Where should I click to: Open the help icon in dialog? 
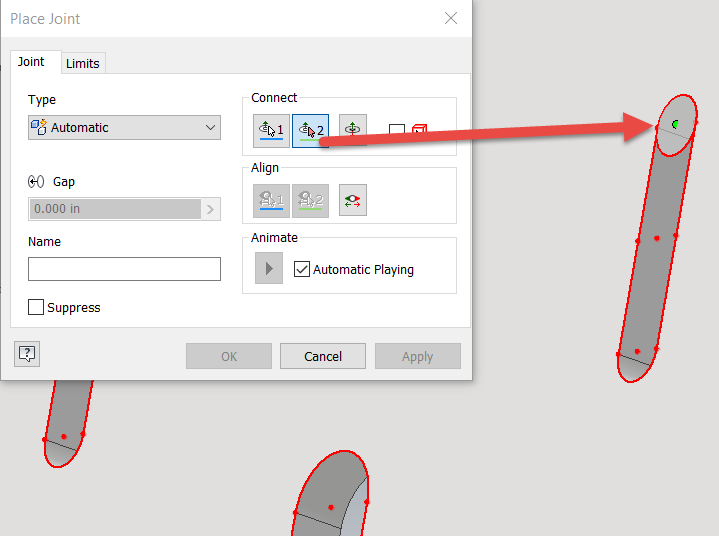(x=27, y=354)
